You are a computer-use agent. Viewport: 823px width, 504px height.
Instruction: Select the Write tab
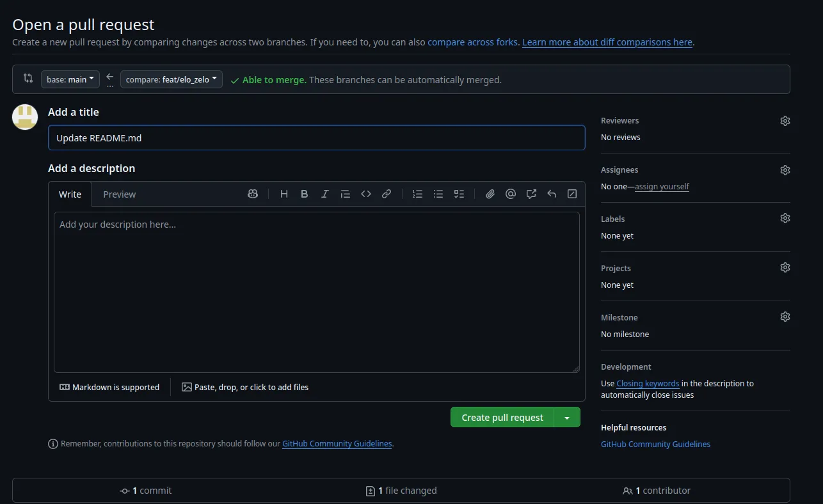70,194
